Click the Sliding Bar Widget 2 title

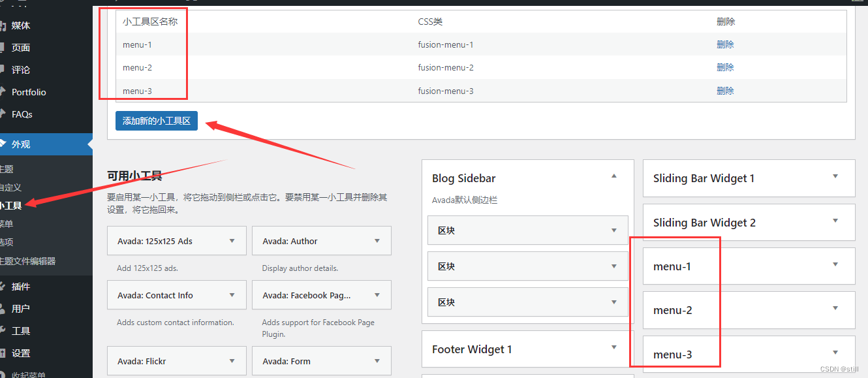click(x=704, y=223)
